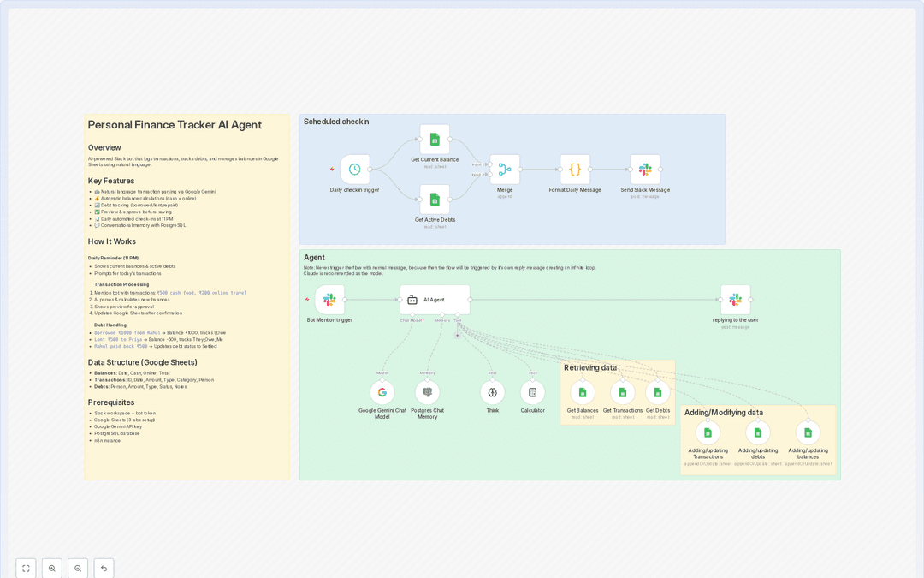Fit the workflow to screen
This screenshot has width=924, height=578.
point(26,568)
